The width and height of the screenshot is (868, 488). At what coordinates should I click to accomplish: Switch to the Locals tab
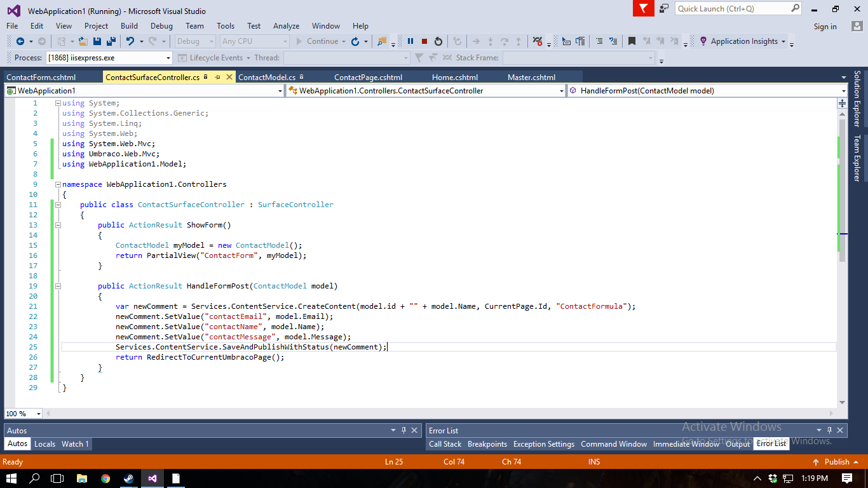click(x=44, y=444)
